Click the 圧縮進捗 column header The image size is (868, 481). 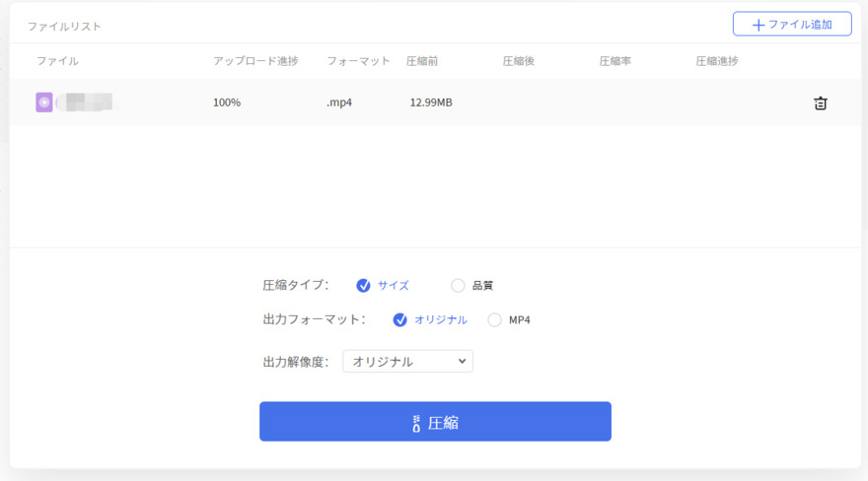(717, 61)
